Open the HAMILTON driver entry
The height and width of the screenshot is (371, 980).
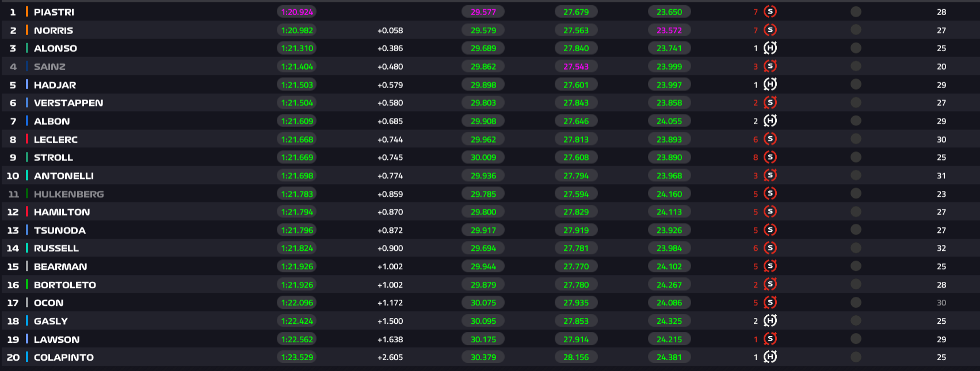point(62,212)
